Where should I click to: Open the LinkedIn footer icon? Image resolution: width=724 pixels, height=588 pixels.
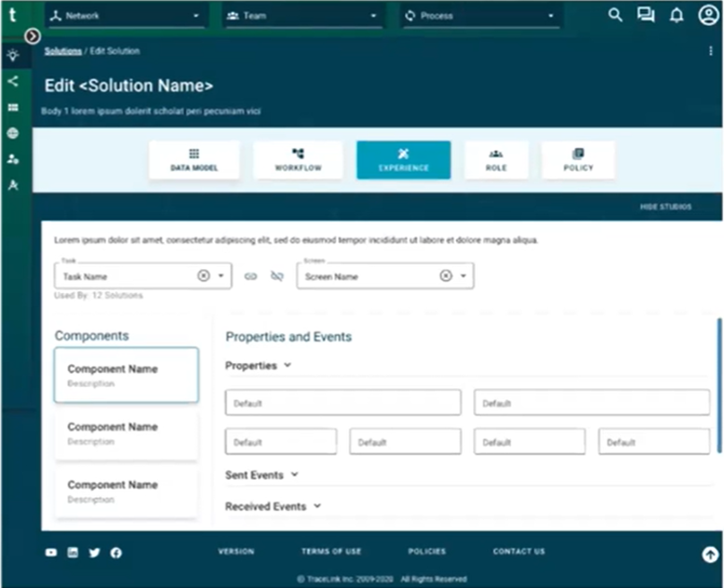(x=73, y=552)
